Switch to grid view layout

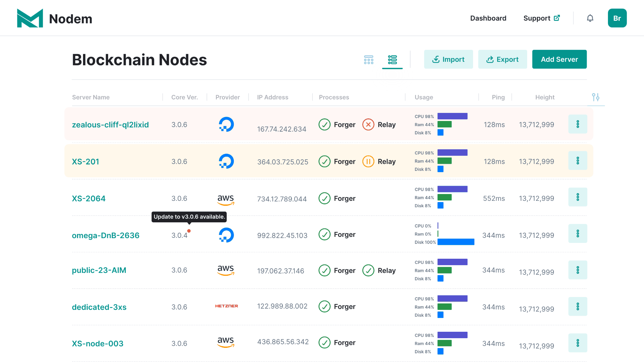point(369,60)
